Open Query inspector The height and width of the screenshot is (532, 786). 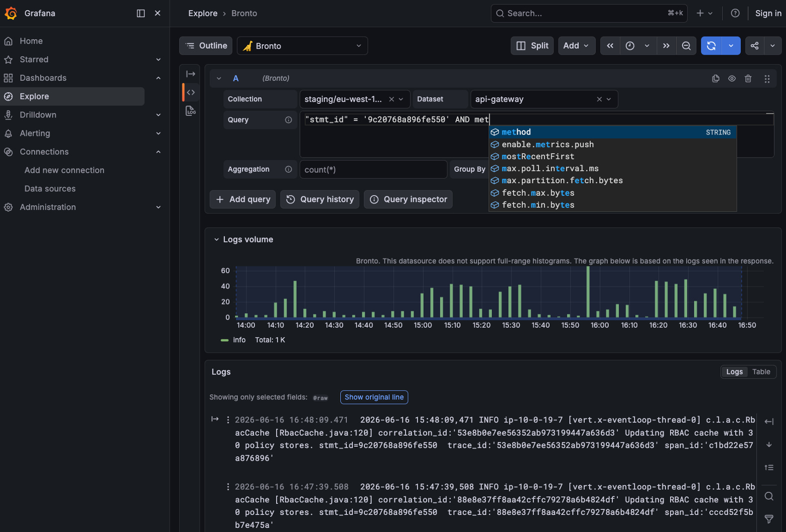409,199
